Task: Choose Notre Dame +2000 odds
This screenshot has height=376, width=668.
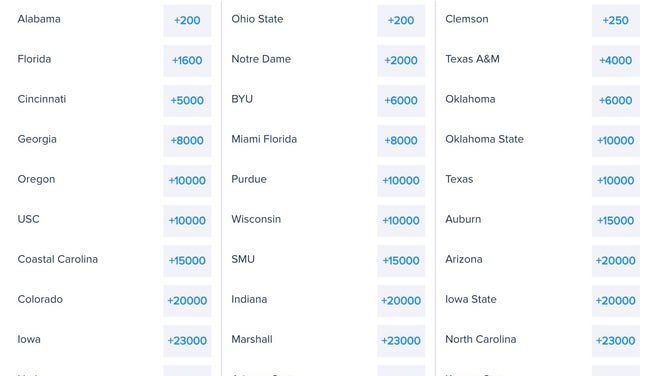Action: 401,60
